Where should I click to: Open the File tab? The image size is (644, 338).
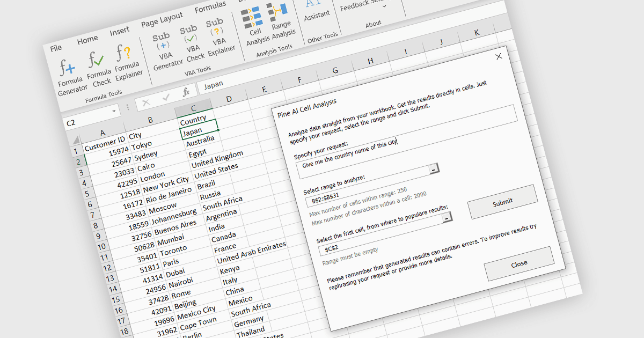tap(56, 48)
